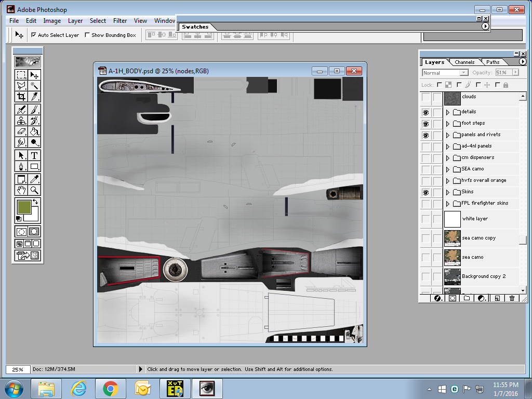Switch to the Paths tab

[x=493, y=62]
